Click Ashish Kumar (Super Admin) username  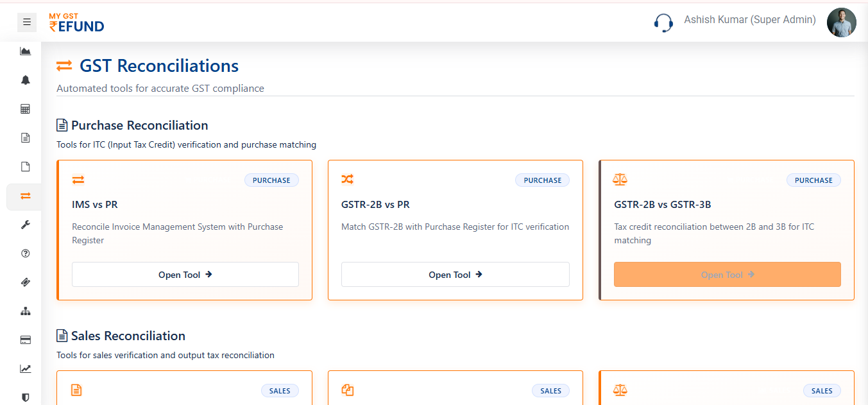coord(749,20)
